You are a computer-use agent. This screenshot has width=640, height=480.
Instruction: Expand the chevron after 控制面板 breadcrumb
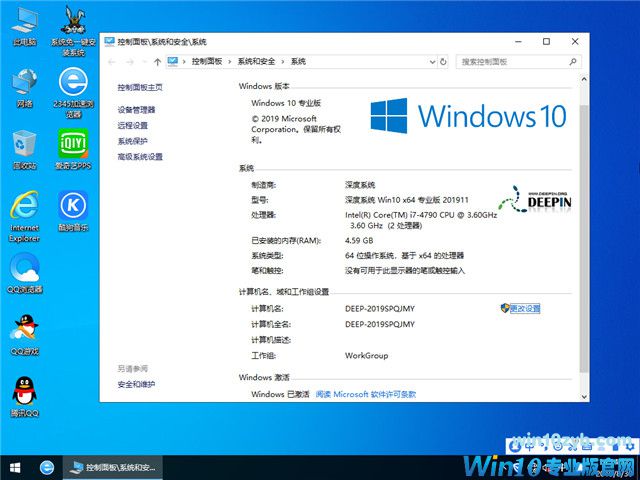click(x=229, y=62)
